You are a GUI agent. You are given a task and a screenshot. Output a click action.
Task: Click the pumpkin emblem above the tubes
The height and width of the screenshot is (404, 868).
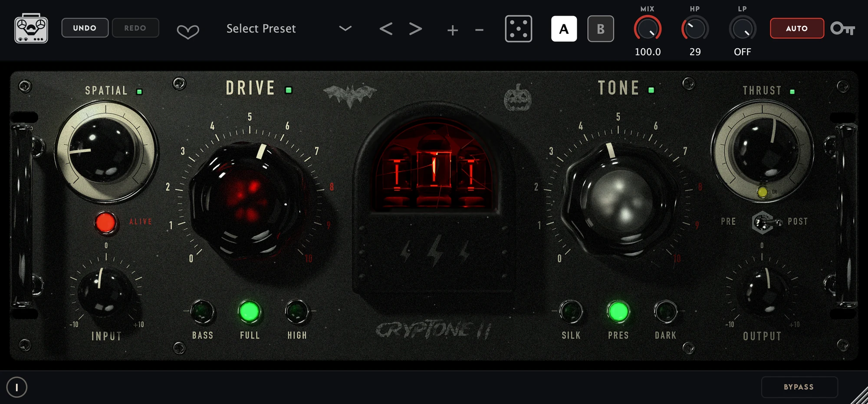click(517, 97)
